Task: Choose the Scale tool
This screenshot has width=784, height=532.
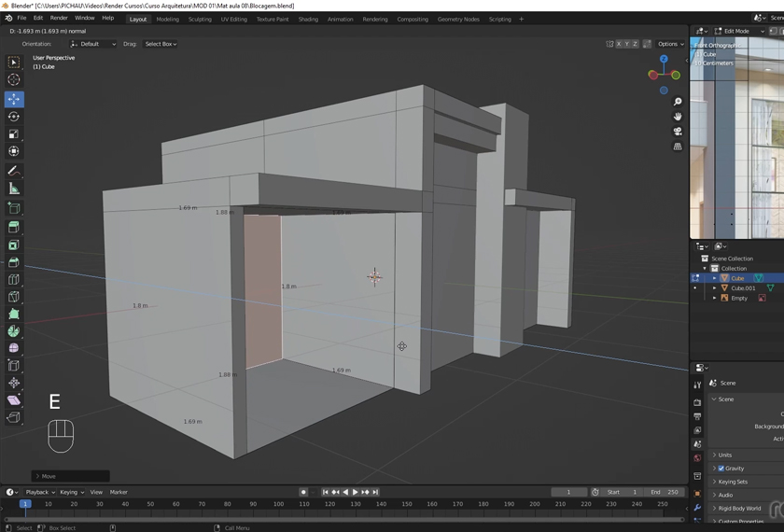Action: pos(14,134)
